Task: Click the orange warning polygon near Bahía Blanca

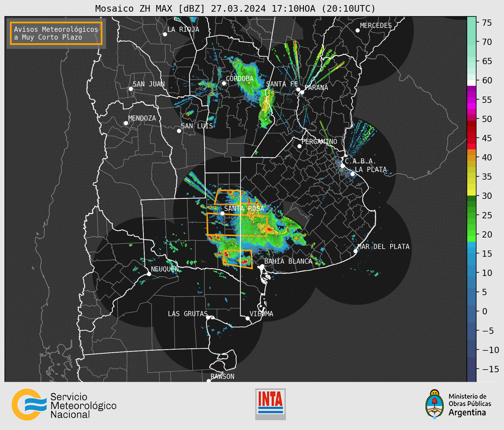Action: [x=238, y=259]
